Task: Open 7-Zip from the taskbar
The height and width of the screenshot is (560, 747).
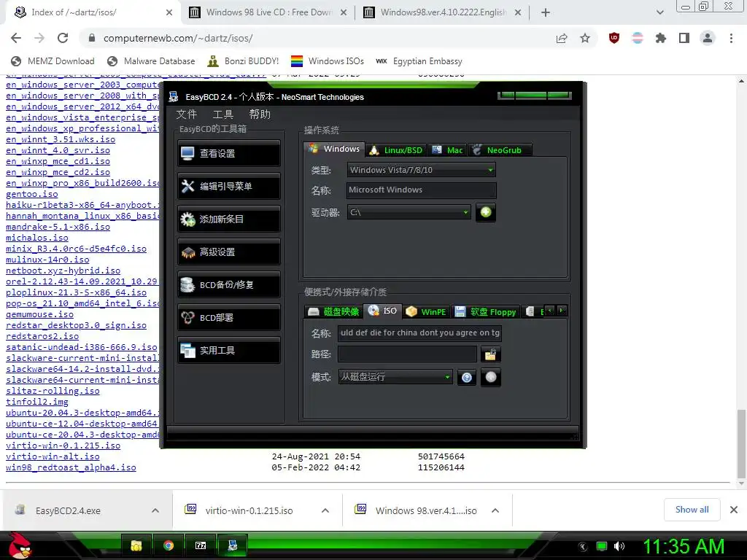Action: pos(201,545)
